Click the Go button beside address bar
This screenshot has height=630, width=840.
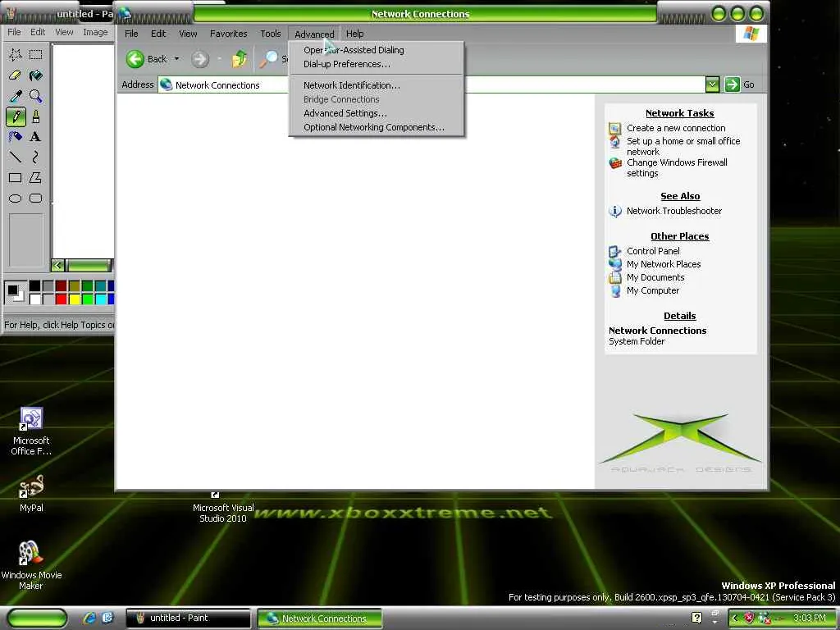coord(740,84)
